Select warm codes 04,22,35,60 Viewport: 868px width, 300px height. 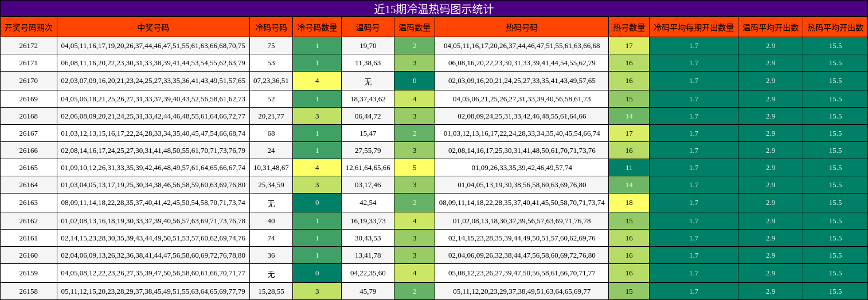pyautogui.click(x=368, y=273)
